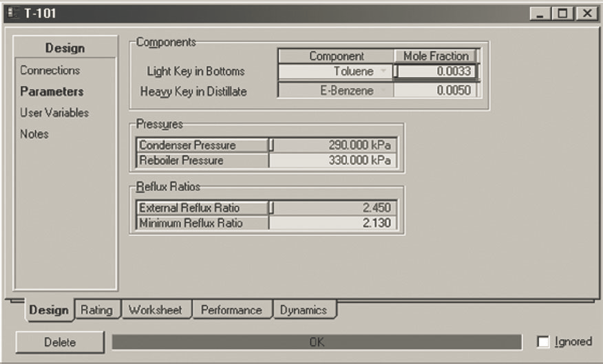Click the Condenser Pressure value field

tap(333, 145)
